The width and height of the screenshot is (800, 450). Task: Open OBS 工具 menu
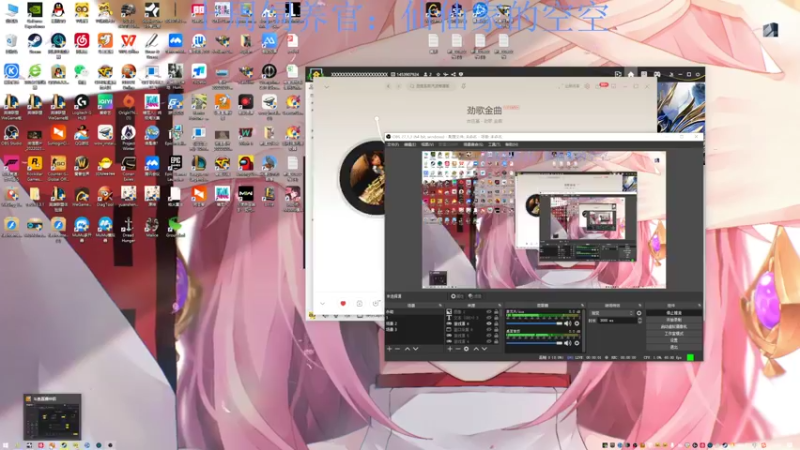click(x=494, y=145)
